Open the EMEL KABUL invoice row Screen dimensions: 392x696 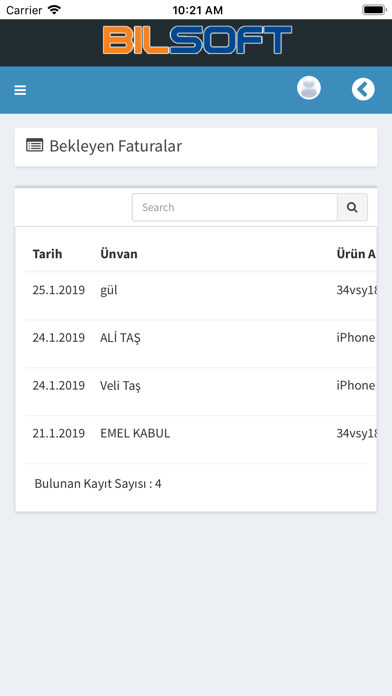[201, 439]
